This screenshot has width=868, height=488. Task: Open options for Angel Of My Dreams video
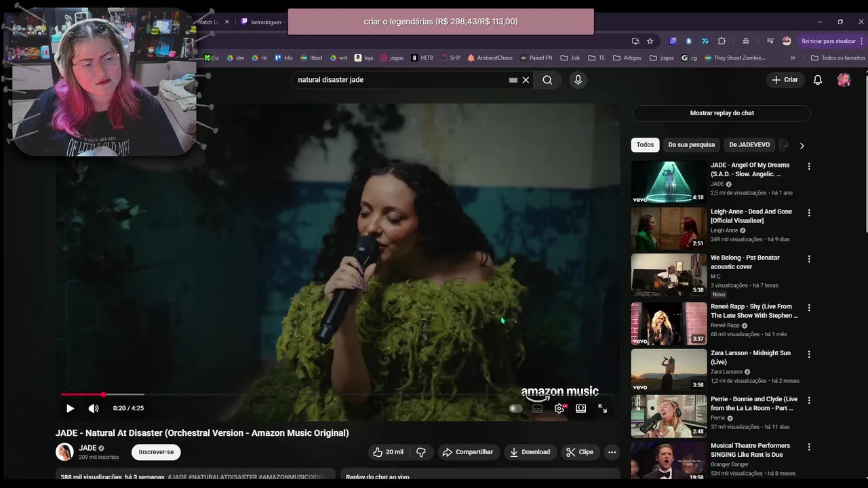click(x=808, y=166)
